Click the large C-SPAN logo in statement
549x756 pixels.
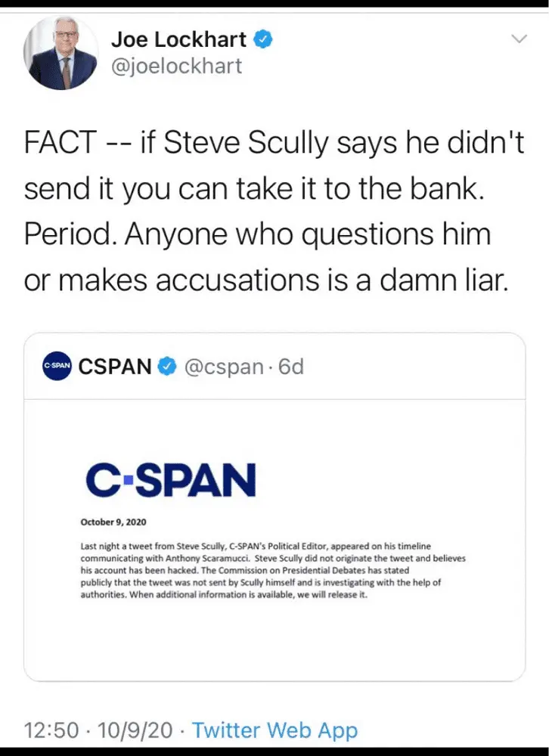(170, 479)
